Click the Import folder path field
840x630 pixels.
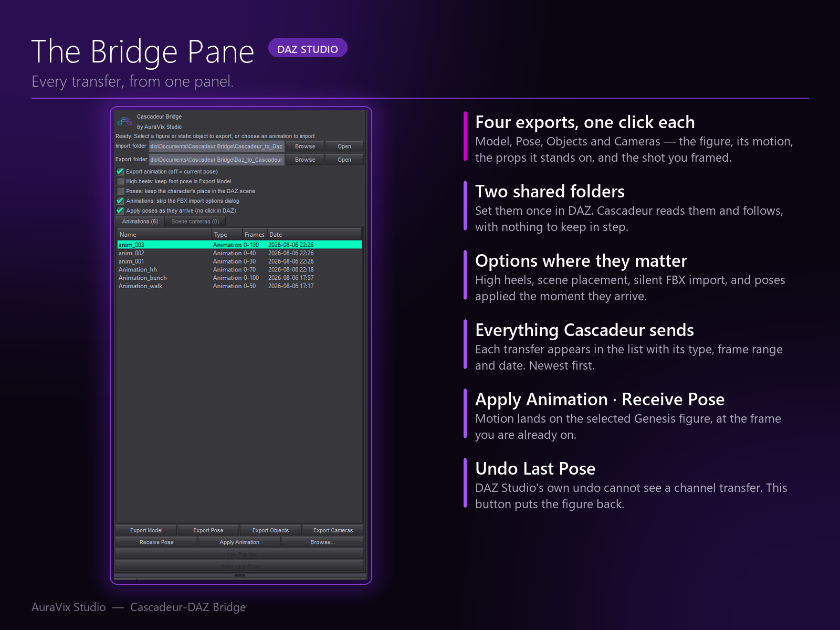coord(216,146)
